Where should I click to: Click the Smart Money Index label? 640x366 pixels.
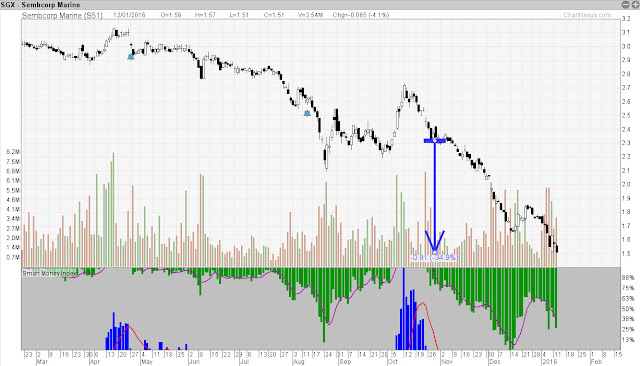click(49, 273)
